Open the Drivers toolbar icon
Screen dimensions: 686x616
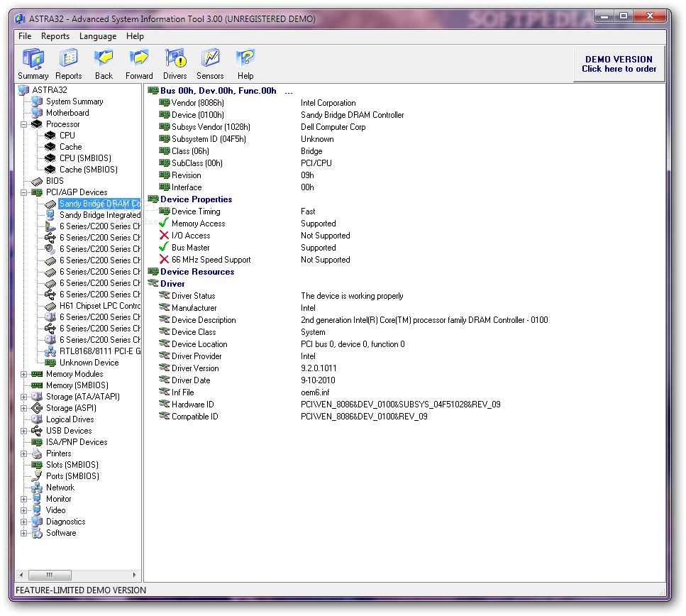coord(175,59)
